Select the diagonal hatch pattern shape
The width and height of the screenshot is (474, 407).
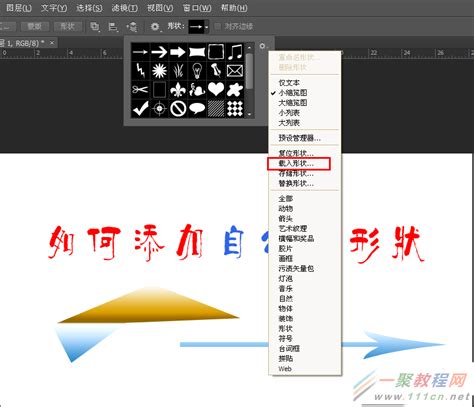tap(216, 109)
